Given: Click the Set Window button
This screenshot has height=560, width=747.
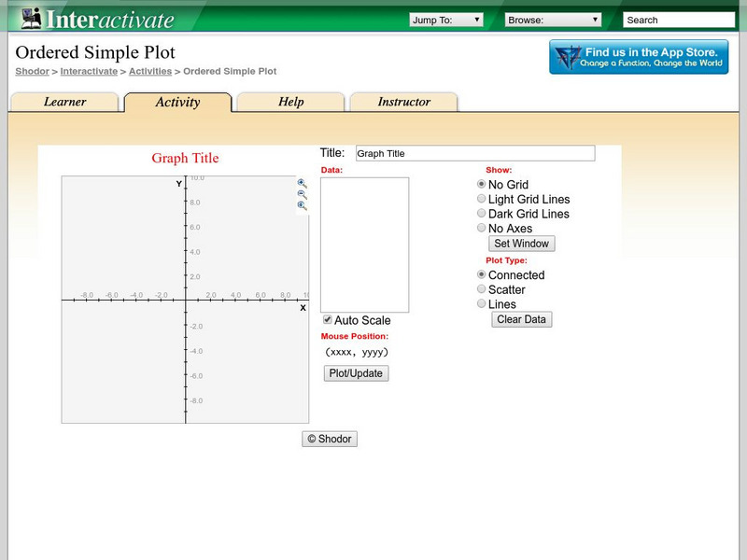Looking at the screenshot, I should coord(523,244).
